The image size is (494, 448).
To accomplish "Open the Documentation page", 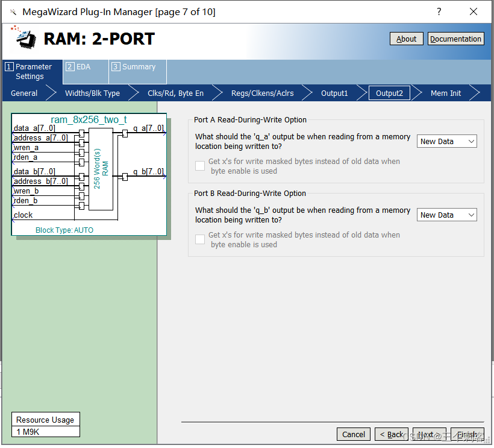I will point(456,39).
